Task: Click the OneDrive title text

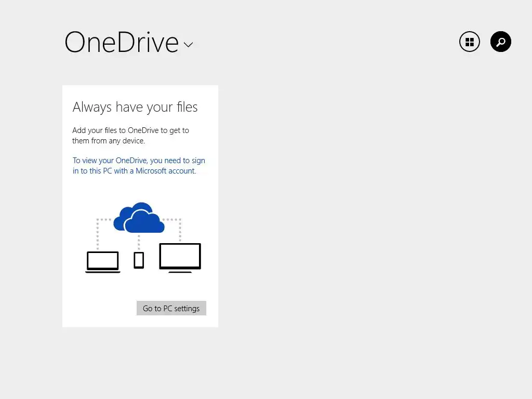Action: click(122, 43)
